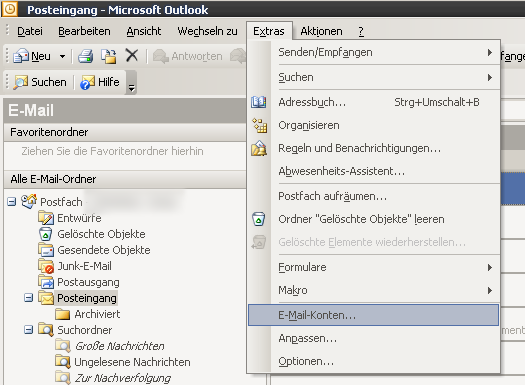Select the Junk-E-Mail folder label
This screenshot has height=385, width=525.
pyautogui.click(x=84, y=266)
